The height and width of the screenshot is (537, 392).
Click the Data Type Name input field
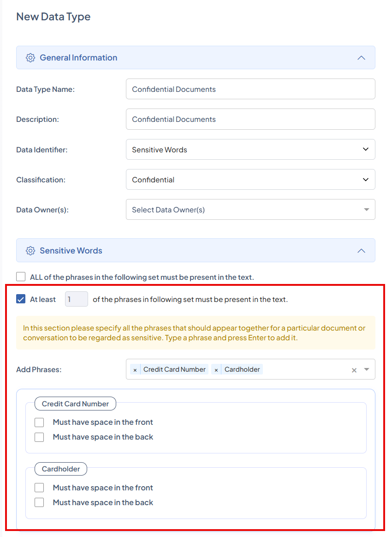[x=250, y=89]
